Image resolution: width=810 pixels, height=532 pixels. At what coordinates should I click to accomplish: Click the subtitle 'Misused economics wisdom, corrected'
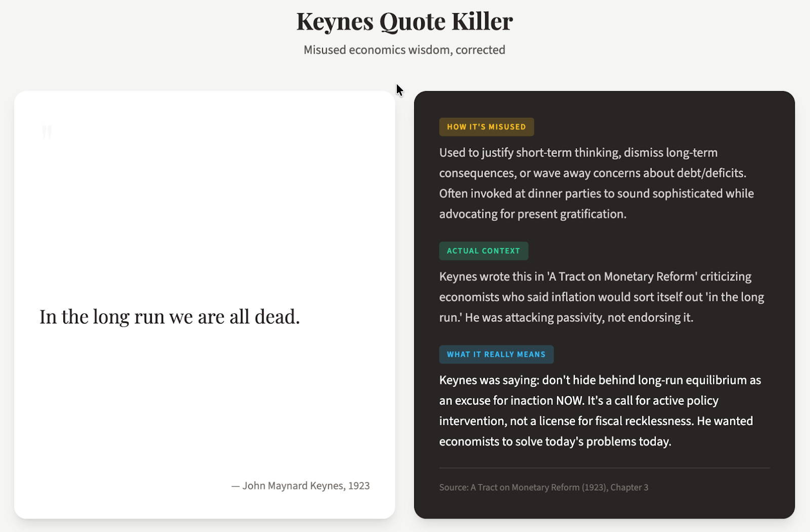(x=404, y=50)
